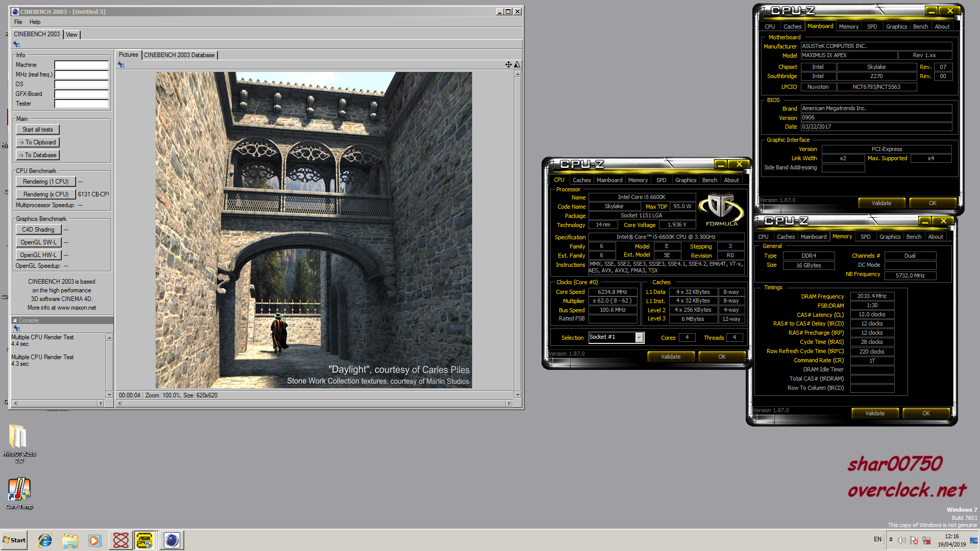Select the CINEBENCH 2003 Database tab
The height and width of the screenshot is (551, 980).
pos(179,55)
